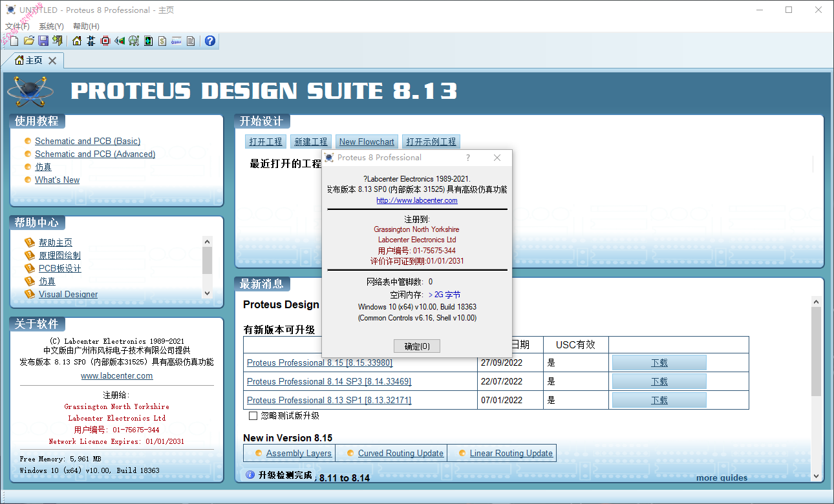The height and width of the screenshot is (504, 834).
Task: Click the news panel scrollbar down arrow
Action: tap(816, 476)
